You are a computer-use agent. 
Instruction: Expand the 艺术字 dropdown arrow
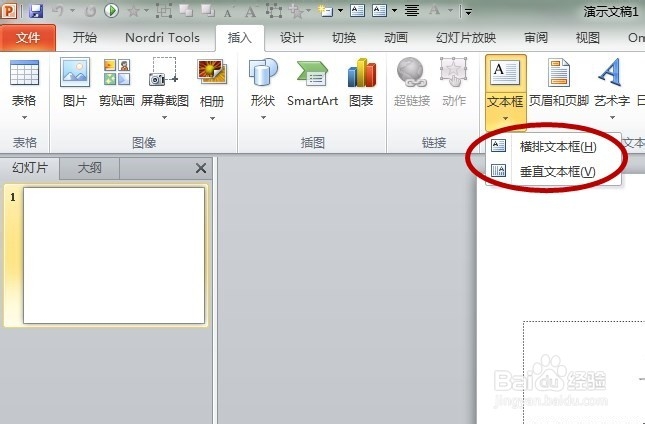613,118
